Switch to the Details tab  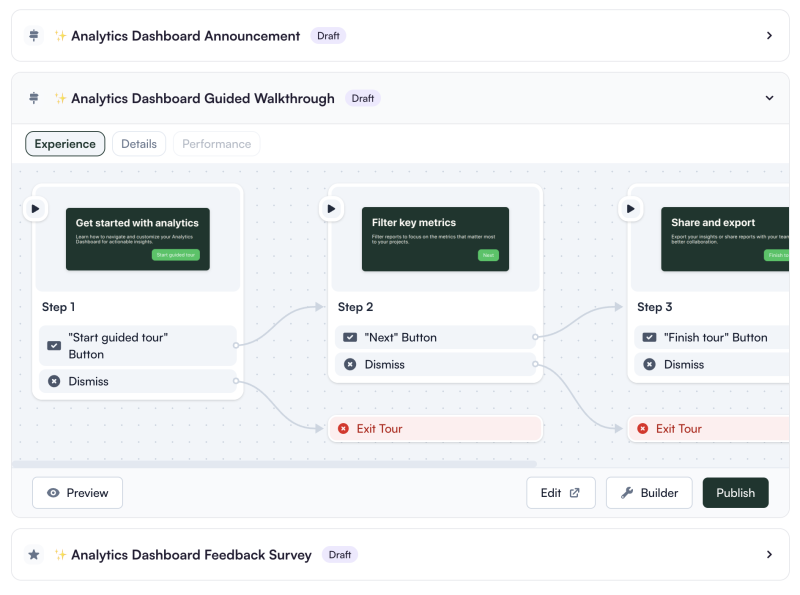pos(139,143)
